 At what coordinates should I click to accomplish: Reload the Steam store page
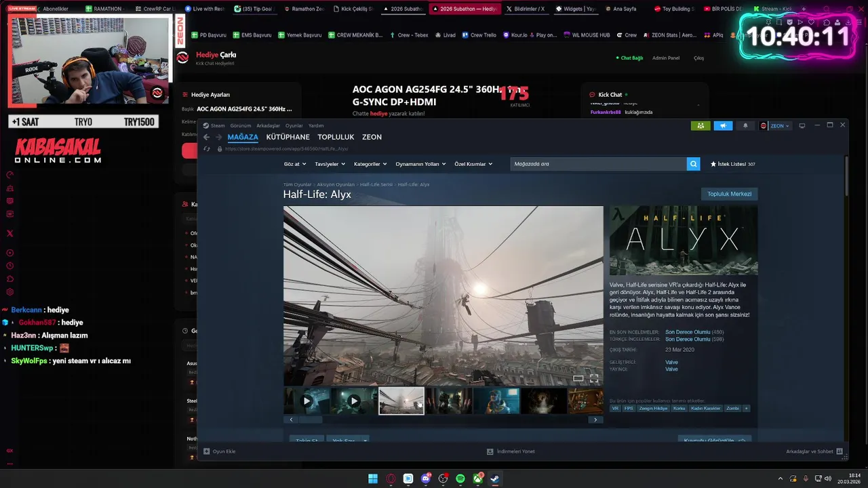point(207,148)
